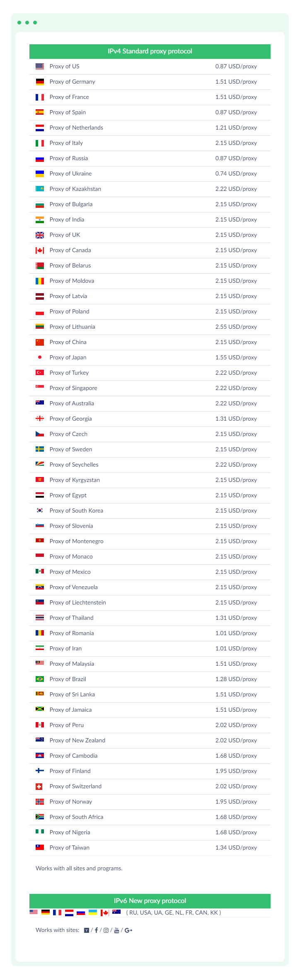Click the South Korea flag icon
The image size is (300, 980).
(x=40, y=510)
